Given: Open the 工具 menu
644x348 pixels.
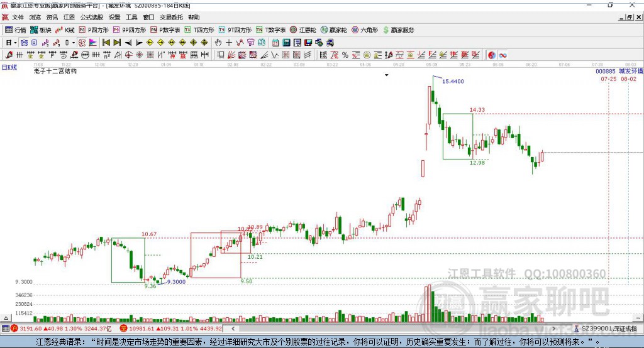Looking at the screenshot, I should [x=131, y=17].
